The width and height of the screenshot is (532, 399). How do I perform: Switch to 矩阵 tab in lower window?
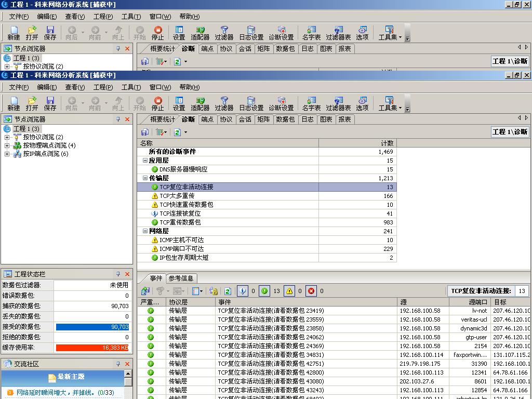(x=264, y=119)
